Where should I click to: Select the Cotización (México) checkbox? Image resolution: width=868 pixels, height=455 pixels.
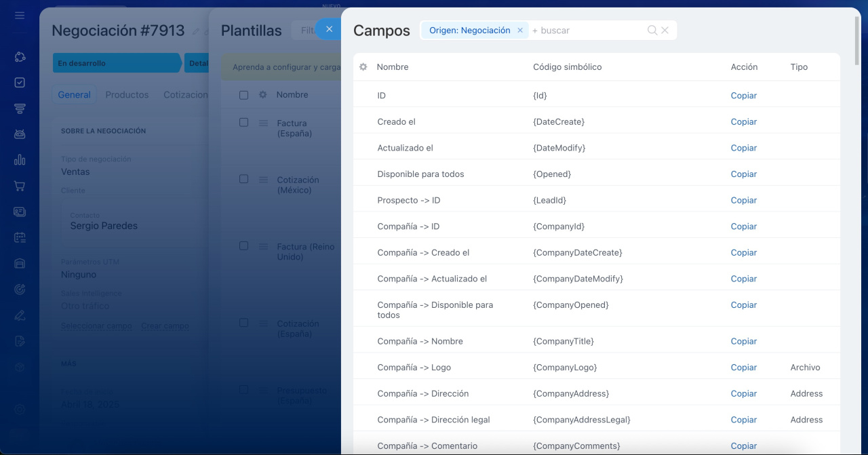[243, 179]
